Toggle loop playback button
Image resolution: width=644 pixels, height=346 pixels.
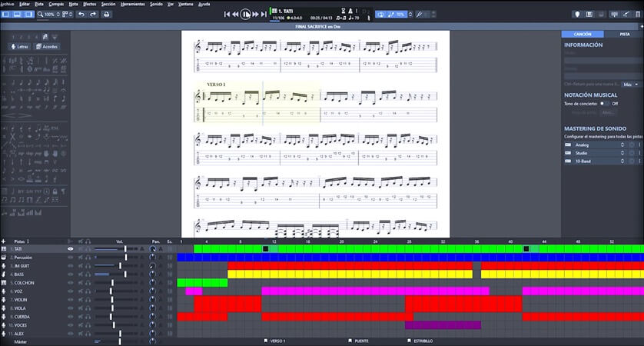click(x=380, y=15)
